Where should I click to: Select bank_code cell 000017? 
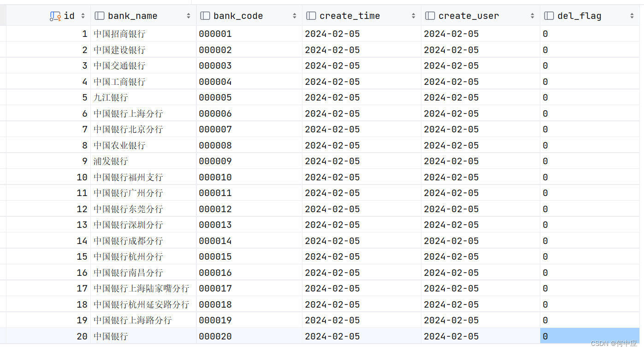pyautogui.click(x=249, y=288)
